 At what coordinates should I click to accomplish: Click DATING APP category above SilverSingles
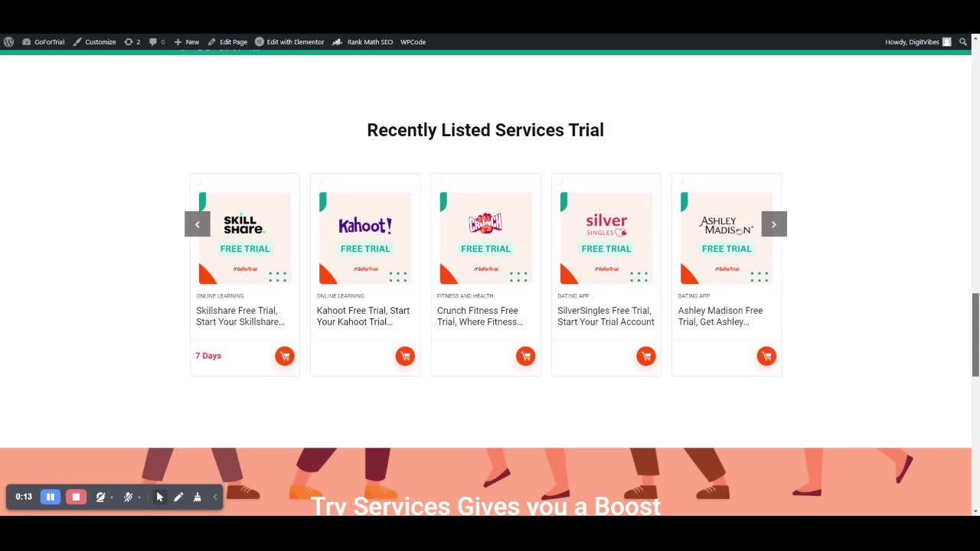573,296
